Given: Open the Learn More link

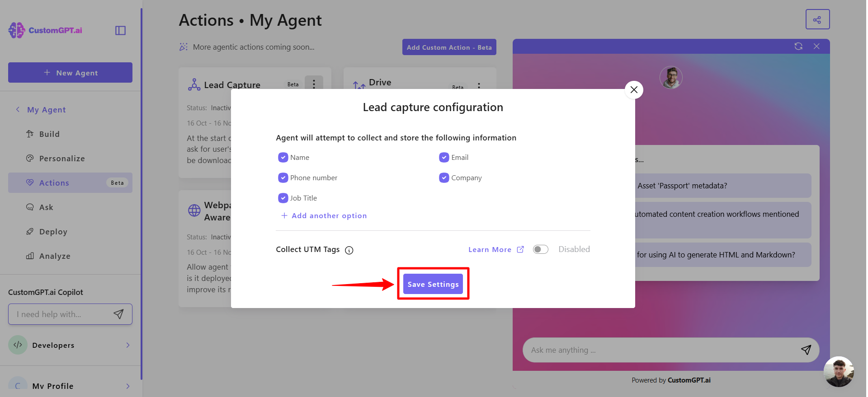Looking at the screenshot, I should point(496,250).
